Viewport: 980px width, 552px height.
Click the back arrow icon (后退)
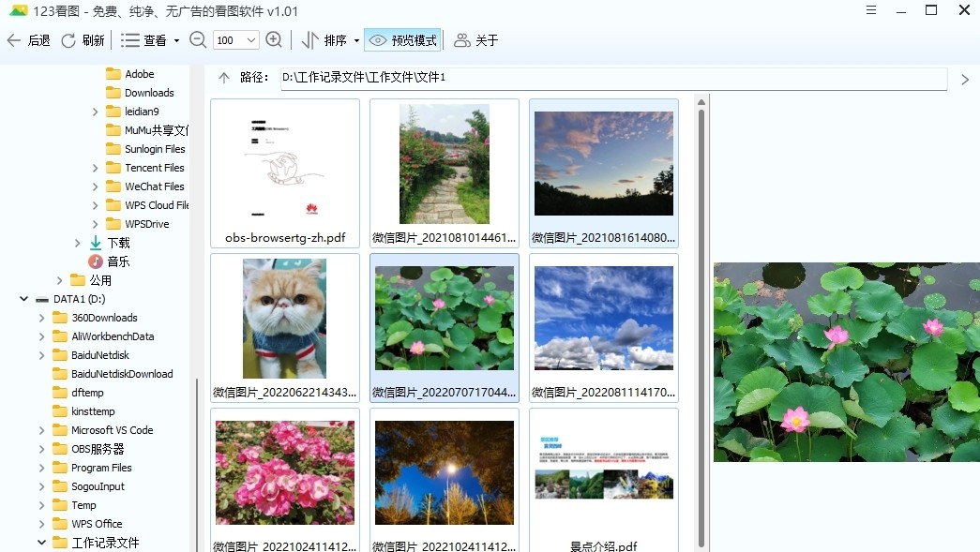(14, 40)
